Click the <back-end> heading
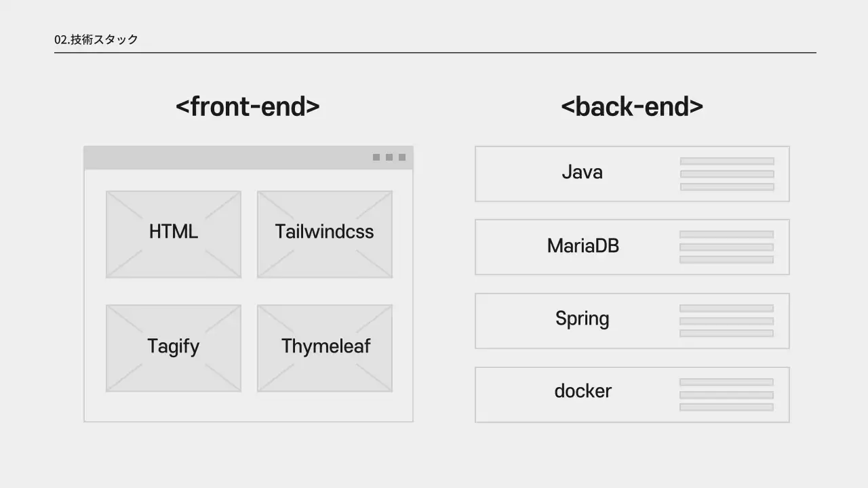The width and height of the screenshot is (868, 488). pyautogui.click(x=632, y=106)
